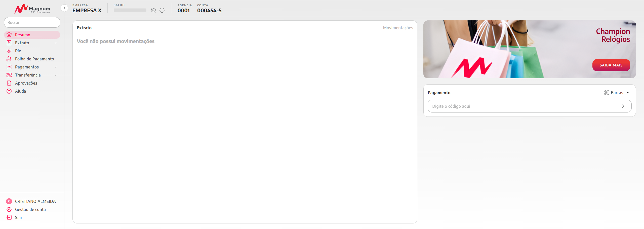Click the conta number 000454-5

coord(209,11)
